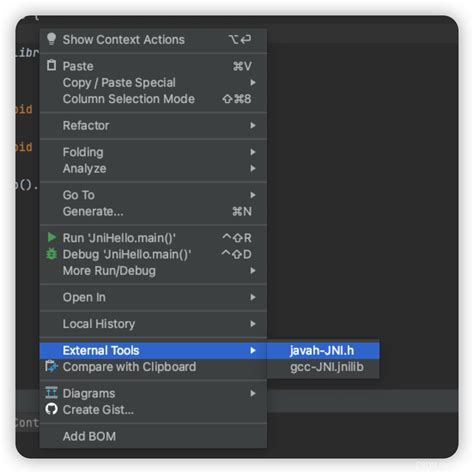474x474 pixels.
Task: Click the clipboard Paste icon
Action: click(x=51, y=65)
